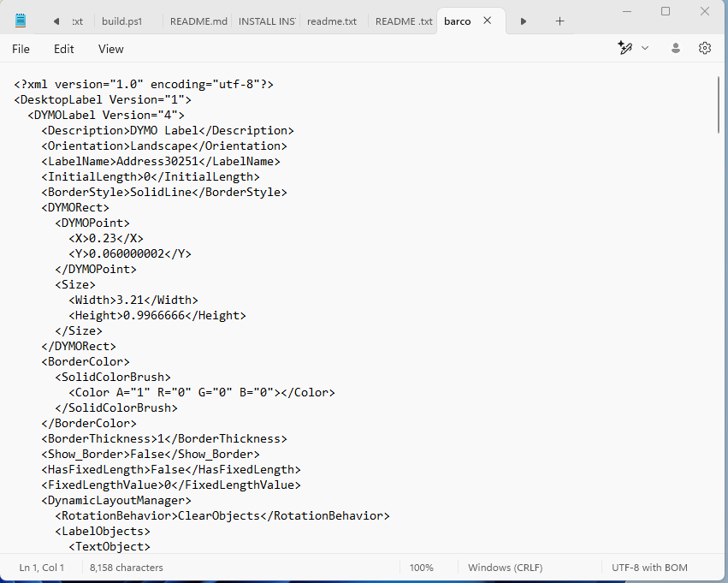The height and width of the screenshot is (583, 728).
Task: Switch to the README .txt tab
Action: pyautogui.click(x=404, y=21)
